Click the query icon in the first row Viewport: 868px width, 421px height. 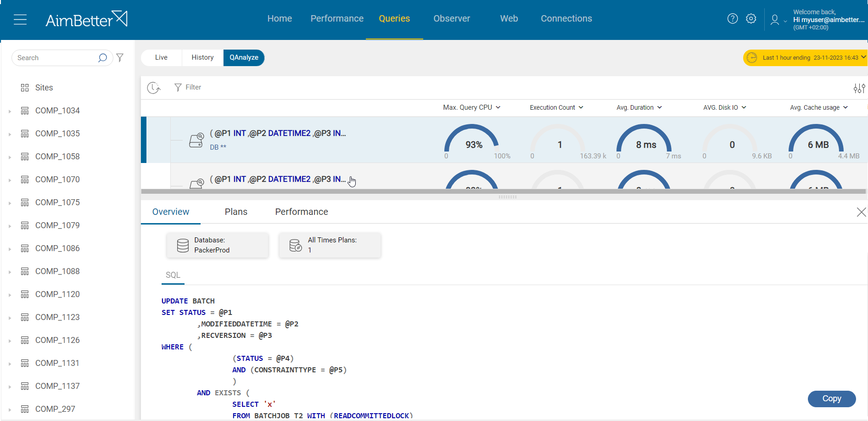[197, 140]
